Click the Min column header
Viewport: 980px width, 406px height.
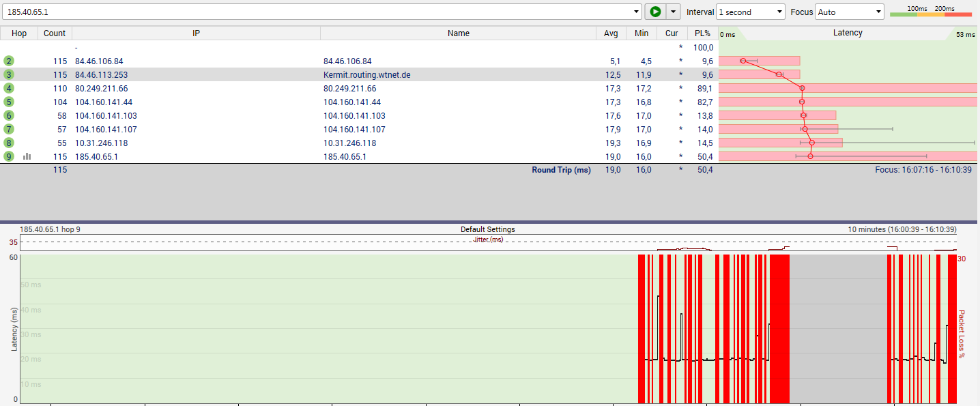642,33
